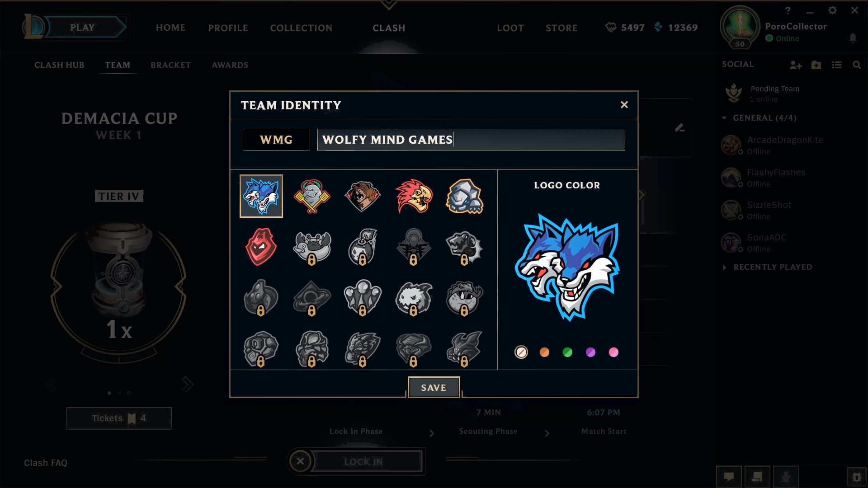Click the add friend icon in Social
The height and width of the screenshot is (488, 868).
[796, 65]
